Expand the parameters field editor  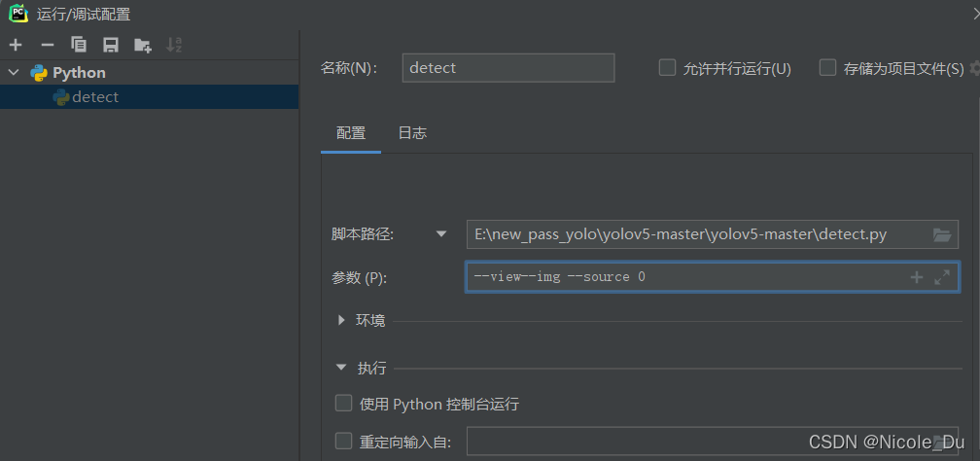942,277
